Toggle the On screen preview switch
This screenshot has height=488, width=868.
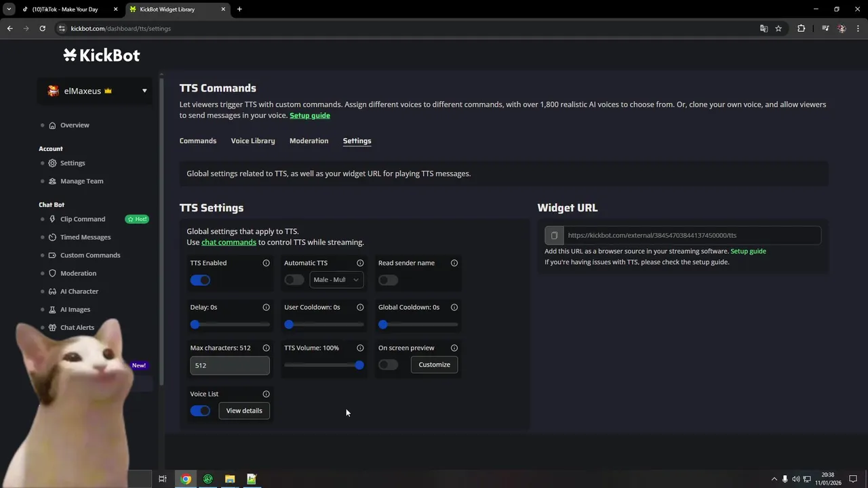click(x=389, y=365)
